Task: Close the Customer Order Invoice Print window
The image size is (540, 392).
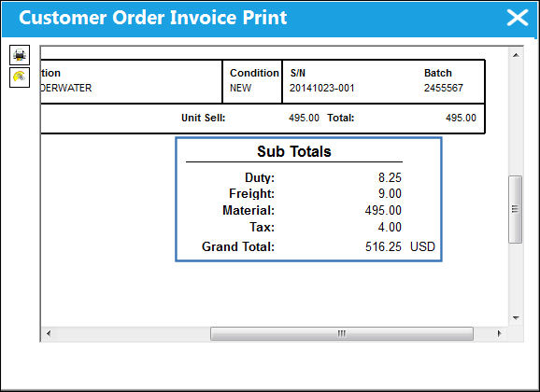Action: [518, 18]
